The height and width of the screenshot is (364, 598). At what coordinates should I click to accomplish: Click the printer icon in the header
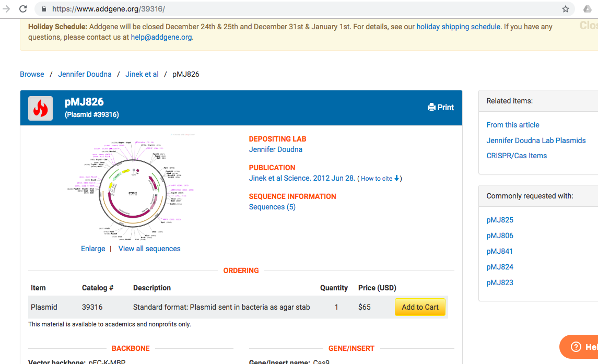tap(431, 107)
